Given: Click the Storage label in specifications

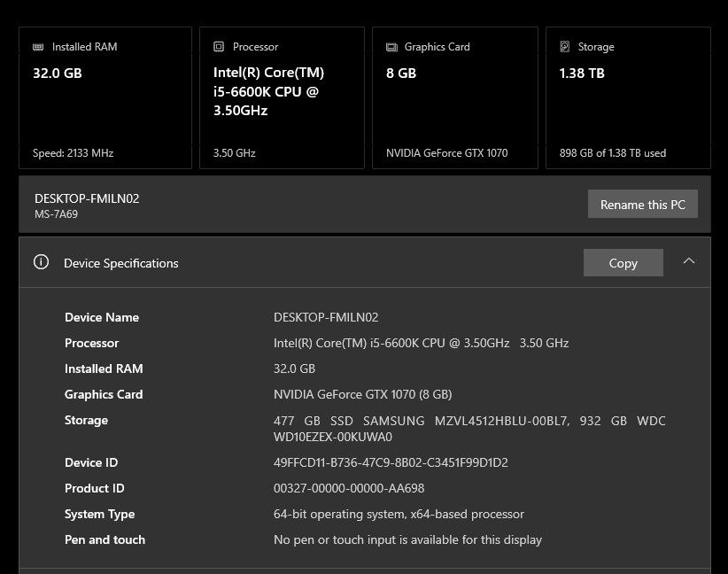Looking at the screenshot, I should pos(86,420).
